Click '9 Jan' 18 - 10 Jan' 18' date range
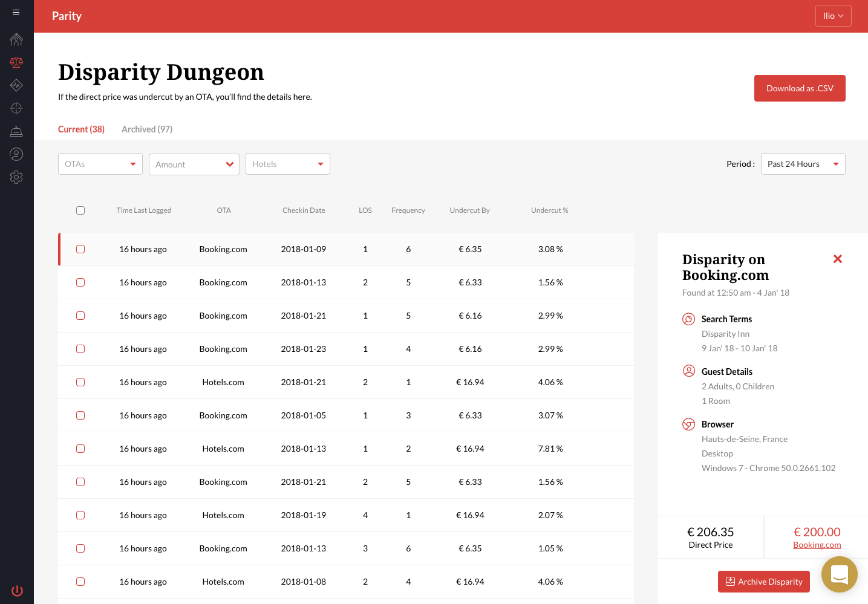The height and width of the screenshot is (604, 868). pyautogui.click(x=740, y=348)
